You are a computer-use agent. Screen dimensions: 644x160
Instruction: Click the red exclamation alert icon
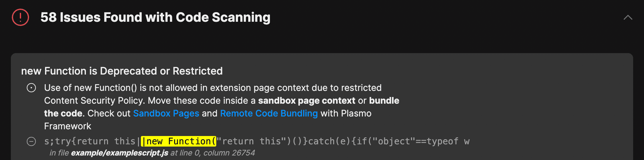coord(20,17)
